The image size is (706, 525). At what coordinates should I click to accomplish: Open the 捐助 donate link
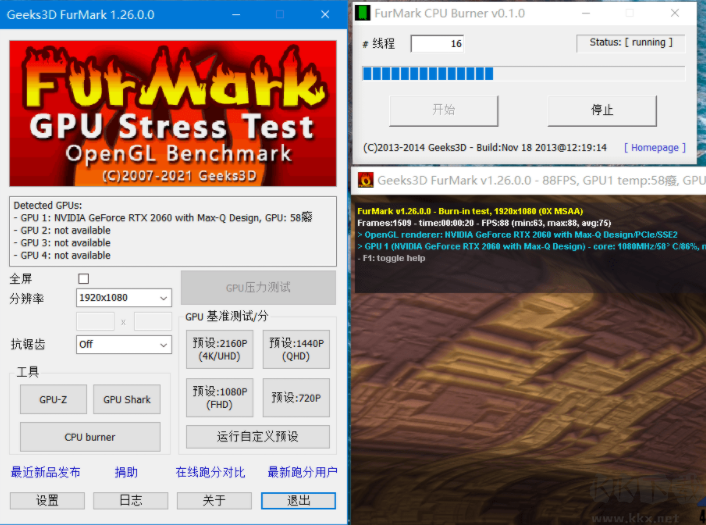click(x=126, y=472)
